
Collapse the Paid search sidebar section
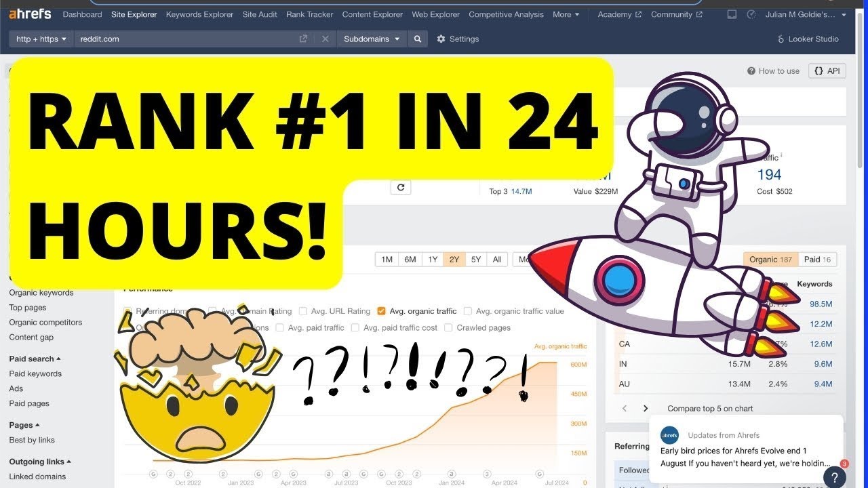coord(35,359)
